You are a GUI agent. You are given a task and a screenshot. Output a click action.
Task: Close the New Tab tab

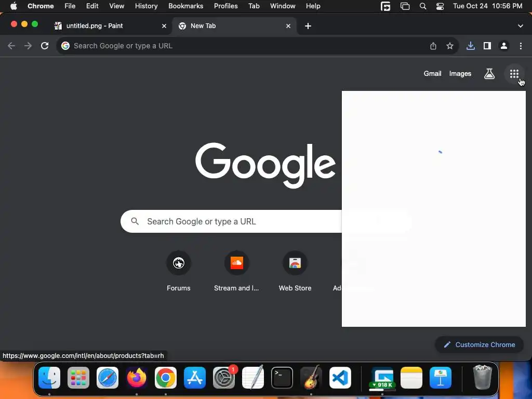tap(288, 26)
